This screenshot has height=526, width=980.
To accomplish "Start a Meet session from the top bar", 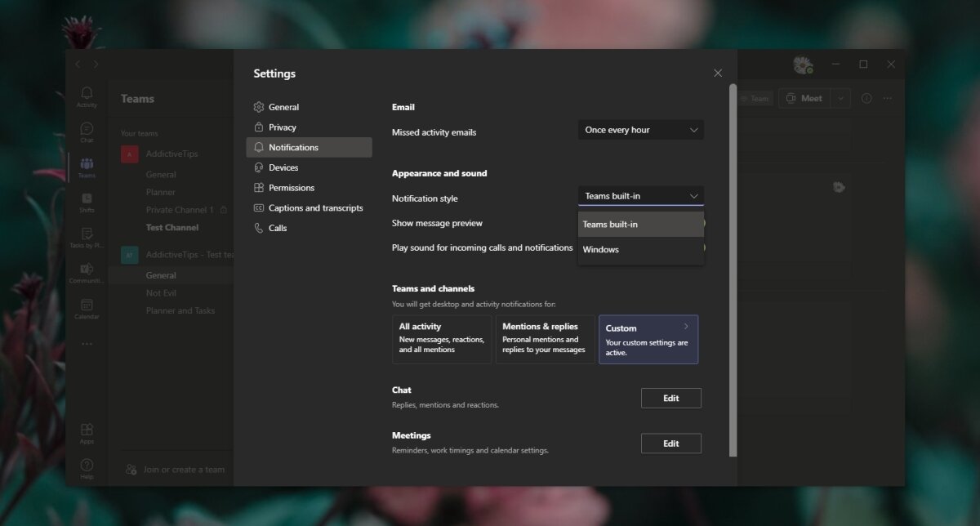I will point(805,98).
